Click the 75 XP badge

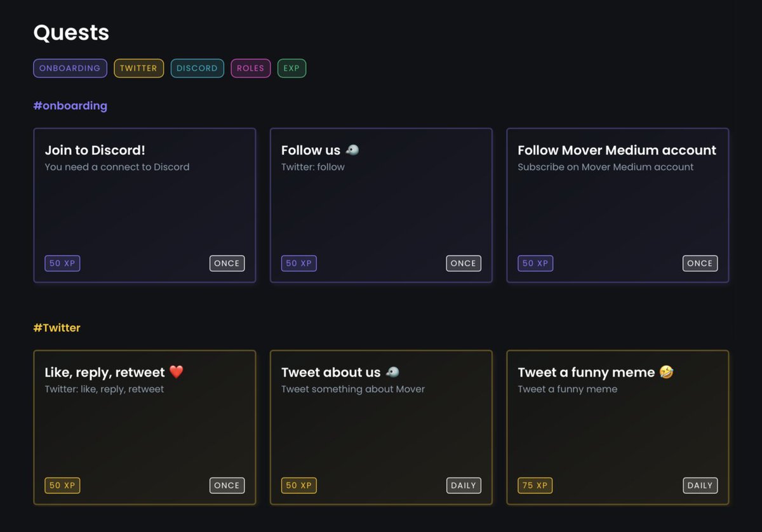click(x=535, y=486)
